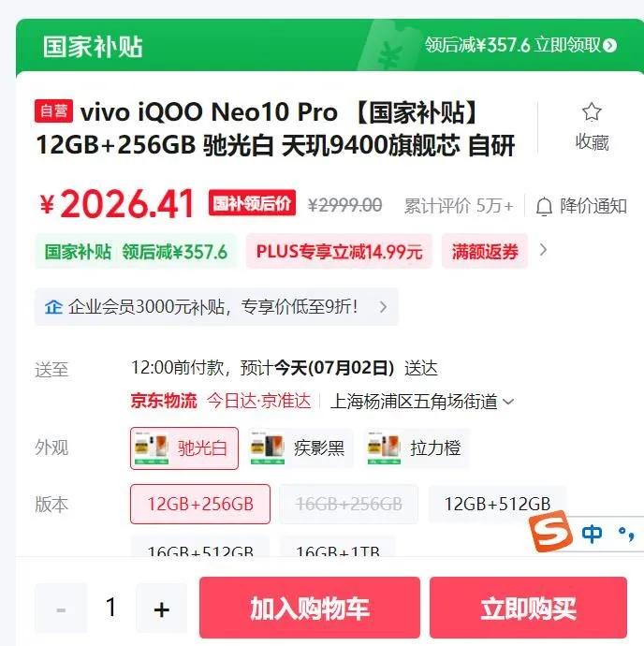The image size is (644, 646).
Task: Select the 疾影黑 color option
Action: point(300,448)
